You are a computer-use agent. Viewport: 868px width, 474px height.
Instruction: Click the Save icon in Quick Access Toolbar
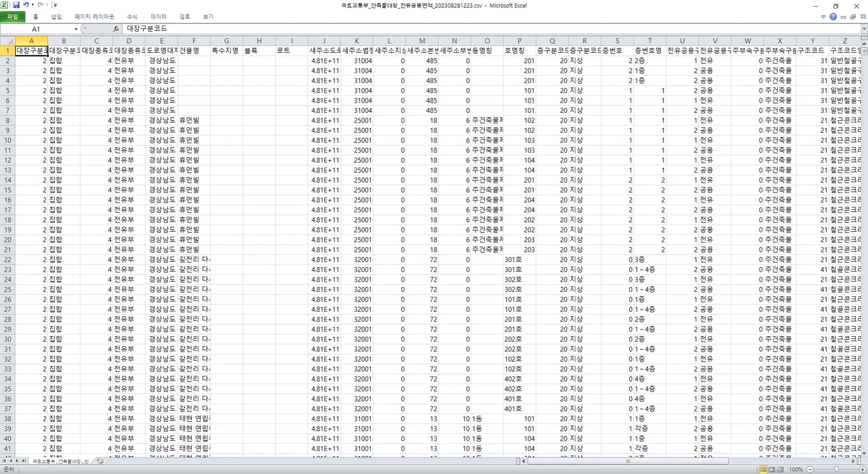coord(16,5)
